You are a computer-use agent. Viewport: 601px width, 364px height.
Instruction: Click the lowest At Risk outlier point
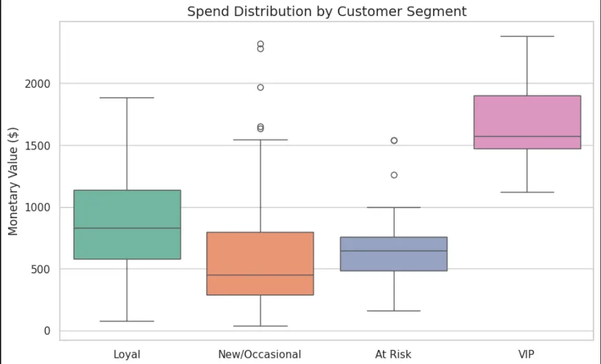pyautogui.click(x=394, y=175)
